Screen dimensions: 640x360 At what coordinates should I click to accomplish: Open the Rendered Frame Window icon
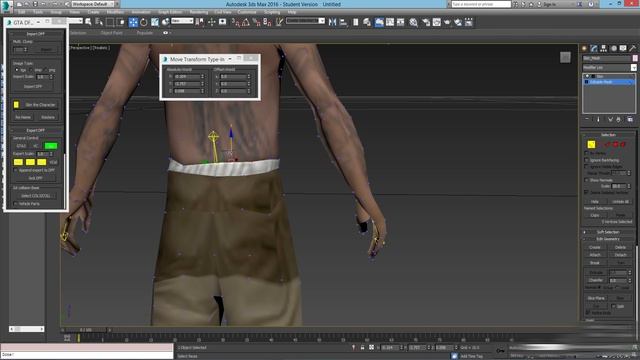pyautogui.click(x=436, y=22)
